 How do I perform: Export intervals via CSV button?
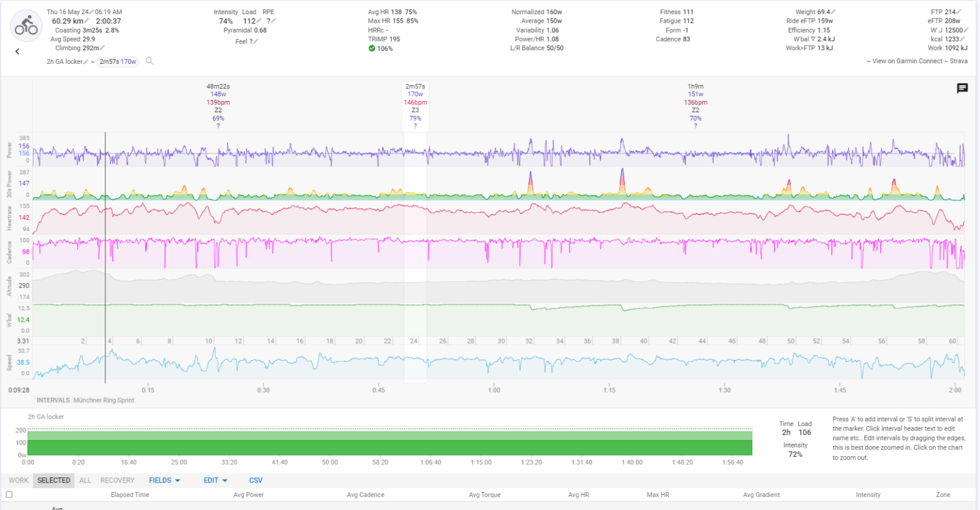(255, 481)
